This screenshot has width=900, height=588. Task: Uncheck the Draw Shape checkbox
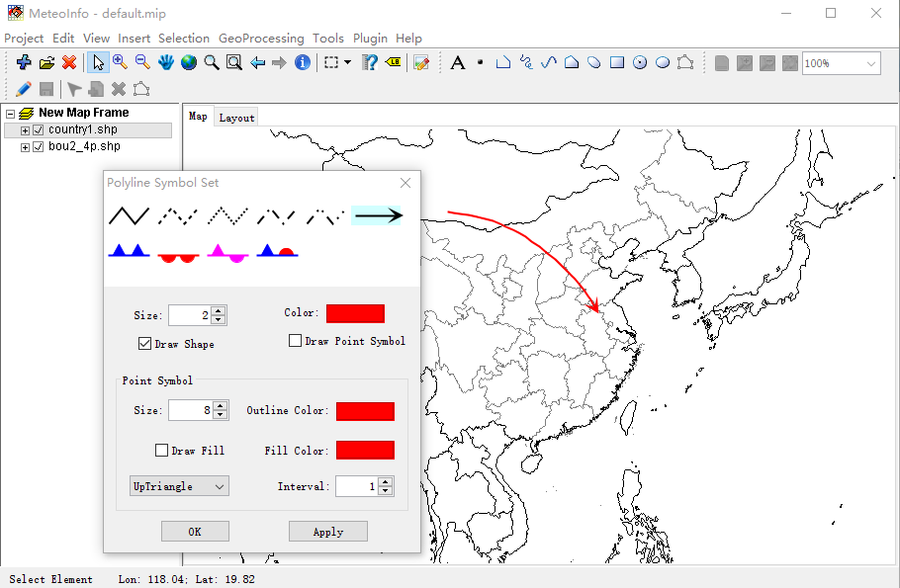pyautogui.click(x=144, y=344)
